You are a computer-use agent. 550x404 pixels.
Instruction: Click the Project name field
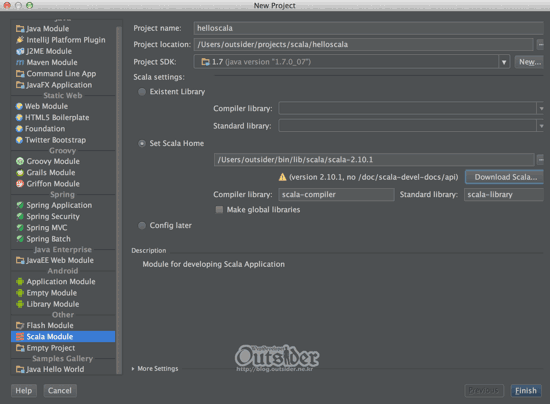369,28
